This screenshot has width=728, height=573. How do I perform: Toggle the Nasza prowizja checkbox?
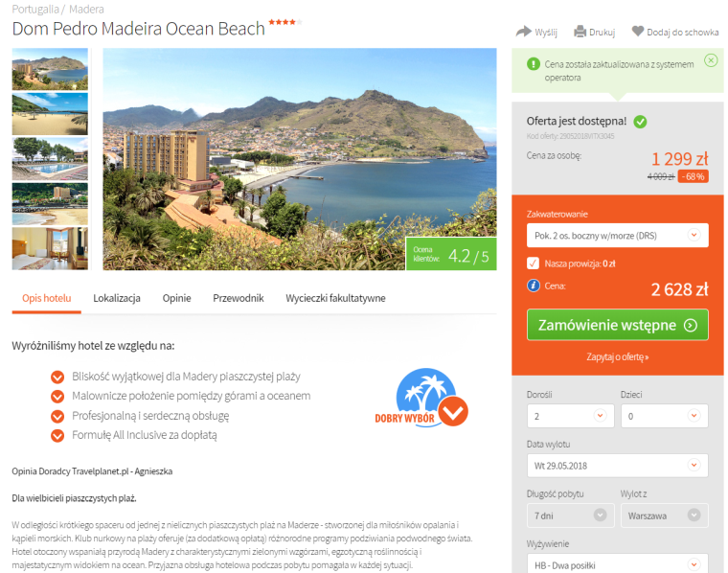[x=533, y=264]
